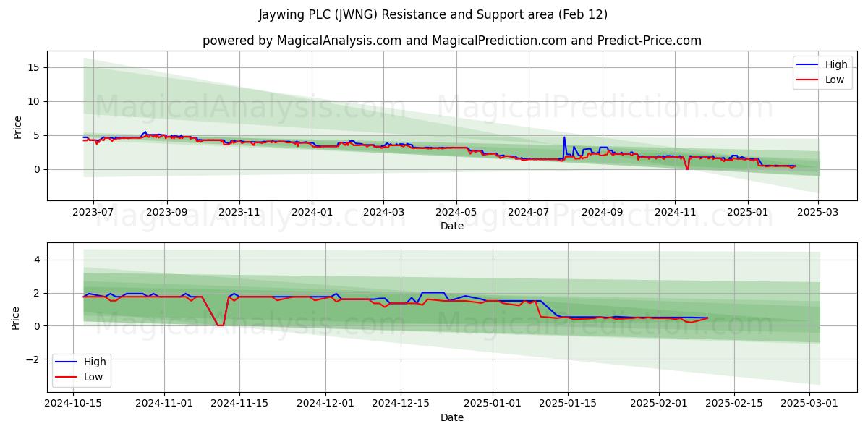
Task: Click the '2025-01' x-axis label in top chart
Action: [x=746, y=213]
